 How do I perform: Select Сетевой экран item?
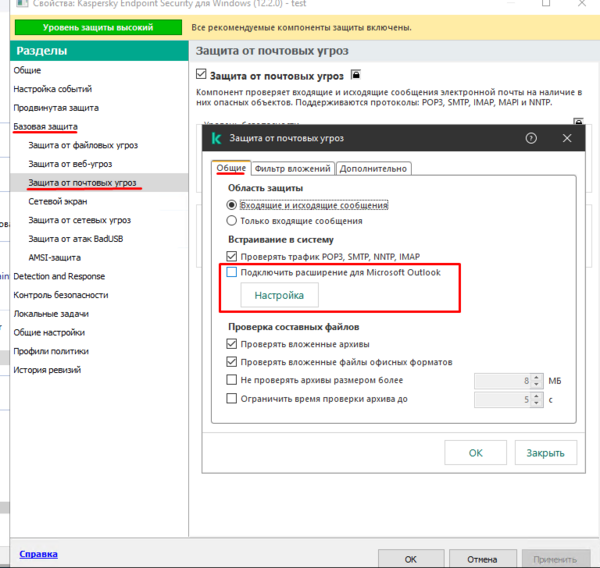58,201
